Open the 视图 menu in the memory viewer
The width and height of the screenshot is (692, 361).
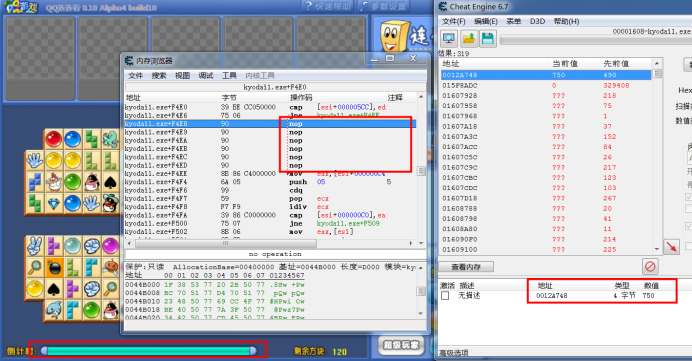(x=182, y=75)
